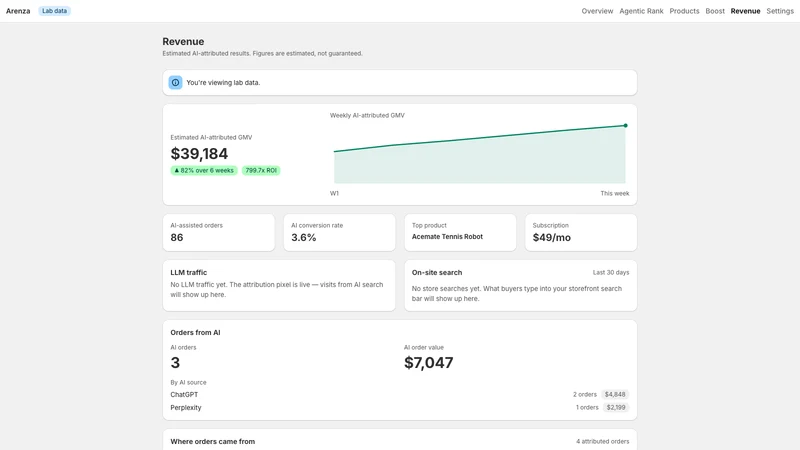This screenshot has width=800, height=450.
Task: Click the $7,047 AI order value
Action: pos(429,363)
